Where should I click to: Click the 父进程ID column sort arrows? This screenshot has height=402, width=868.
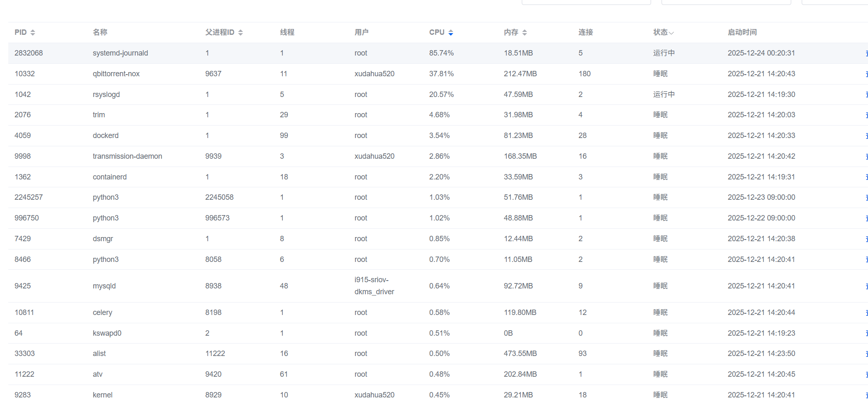[241, 33]
